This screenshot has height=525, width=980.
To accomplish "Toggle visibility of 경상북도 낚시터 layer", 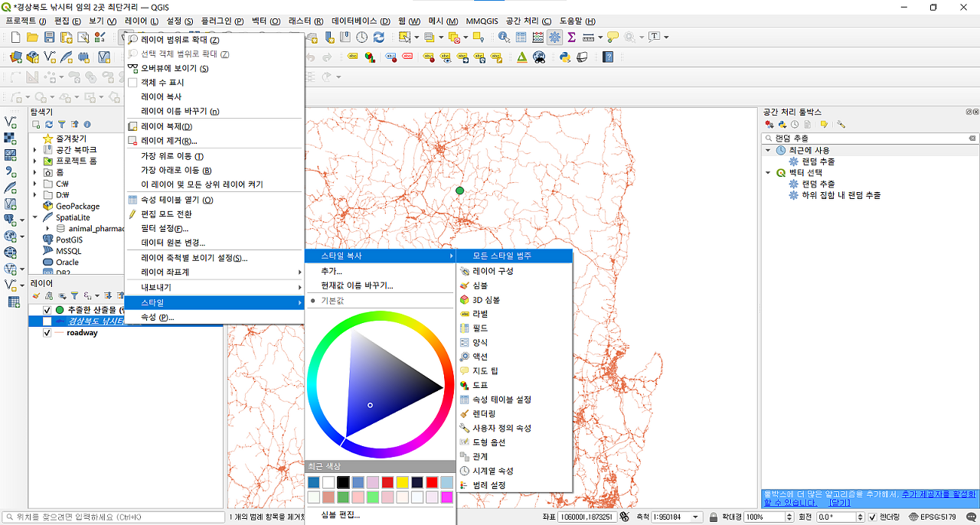I will 47,321.
